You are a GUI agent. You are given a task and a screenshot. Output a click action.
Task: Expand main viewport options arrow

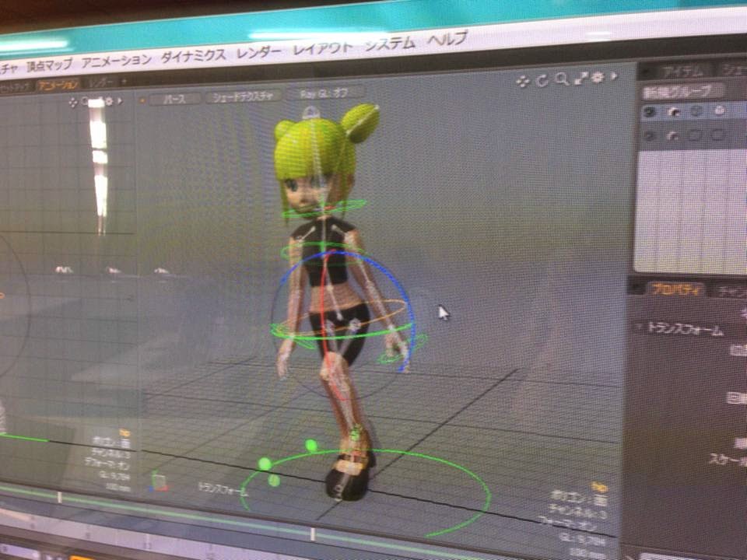click(x=614, y=75)
